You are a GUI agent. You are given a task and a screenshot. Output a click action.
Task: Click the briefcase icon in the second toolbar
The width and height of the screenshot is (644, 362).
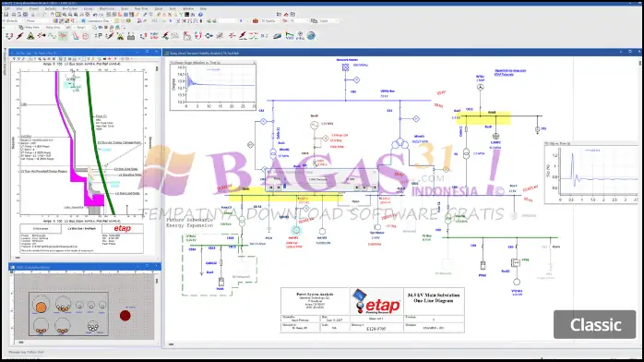click(255, 20)
